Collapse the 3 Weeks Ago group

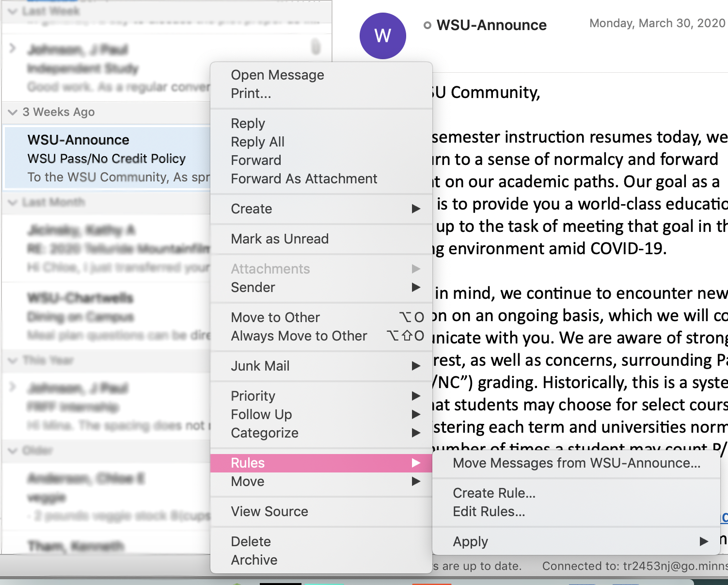click(13, 112)
